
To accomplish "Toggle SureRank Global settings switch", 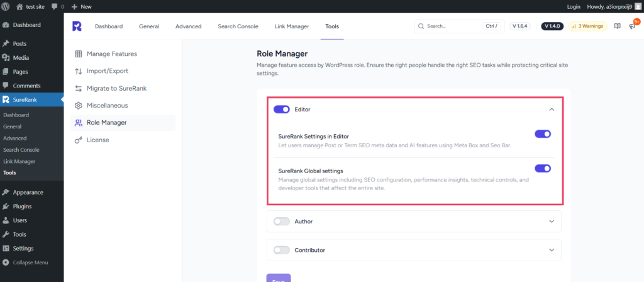I will [x=543, y=168].
